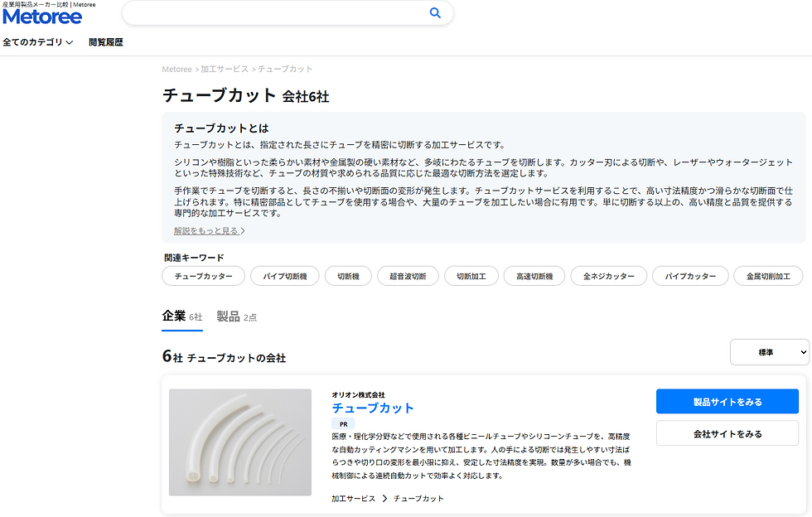
Task: Choose the 超音波切断 keyword pill
Action: (407, 276)
